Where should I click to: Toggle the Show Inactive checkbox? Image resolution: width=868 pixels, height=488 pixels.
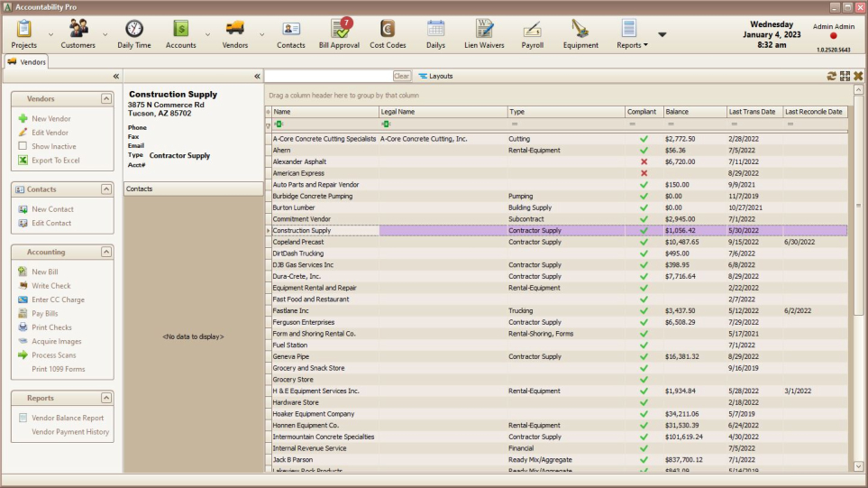23,146
